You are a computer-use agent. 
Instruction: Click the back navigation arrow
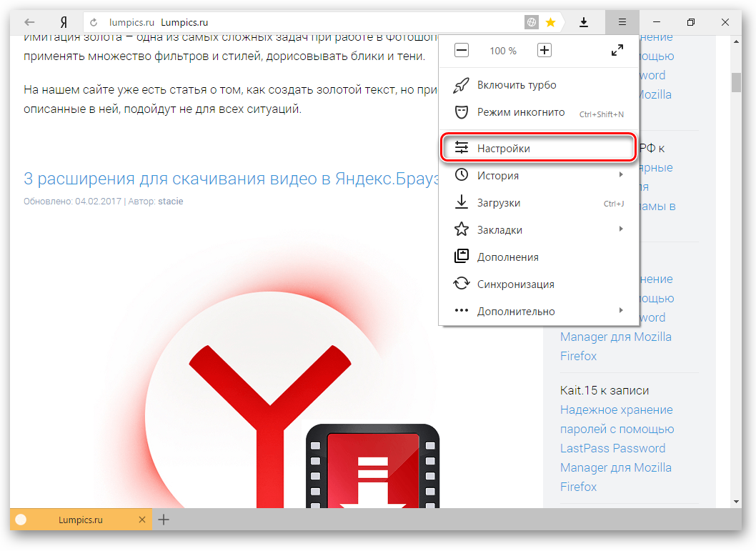(30, 23)
